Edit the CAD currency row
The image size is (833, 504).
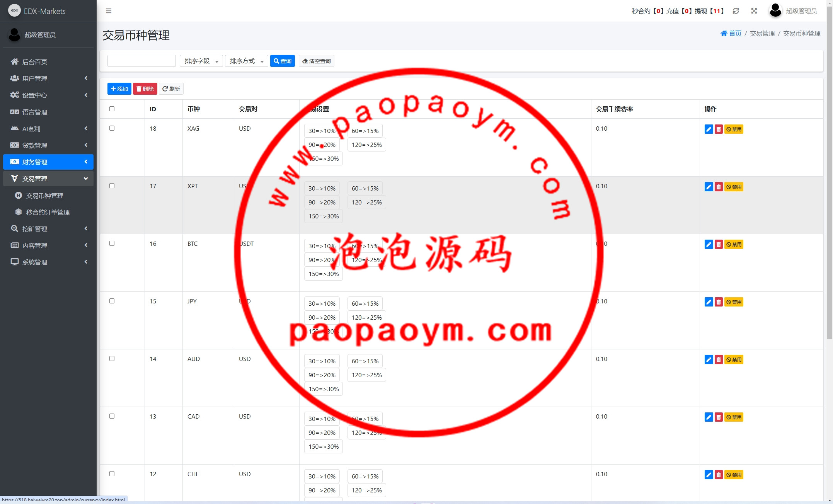(x=709, y=417)
